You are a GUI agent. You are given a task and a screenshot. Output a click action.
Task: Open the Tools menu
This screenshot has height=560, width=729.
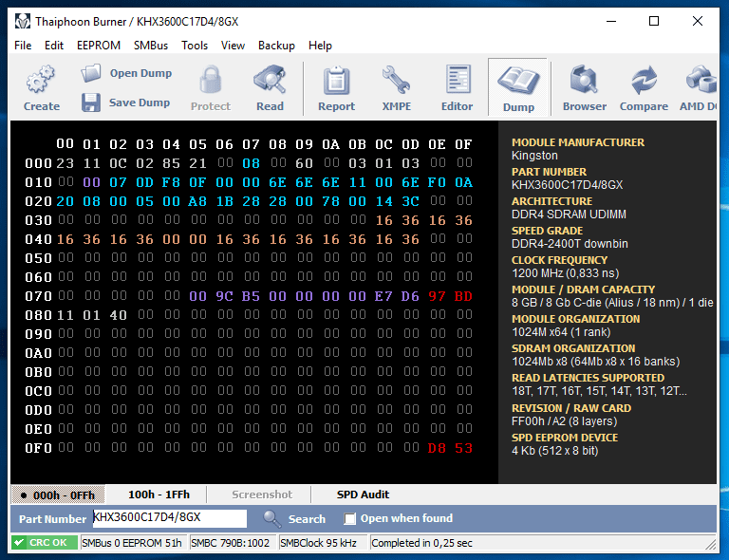coord(195,46)
